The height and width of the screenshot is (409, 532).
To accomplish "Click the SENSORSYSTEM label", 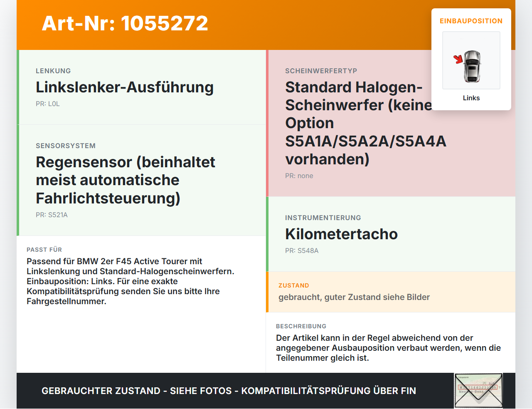I will click(66, 146).
